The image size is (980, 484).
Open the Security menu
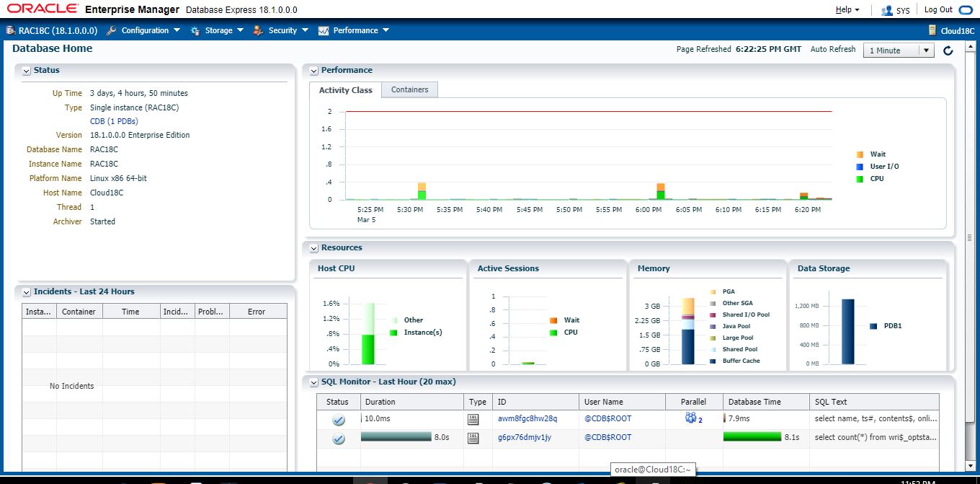click(288, 30)
